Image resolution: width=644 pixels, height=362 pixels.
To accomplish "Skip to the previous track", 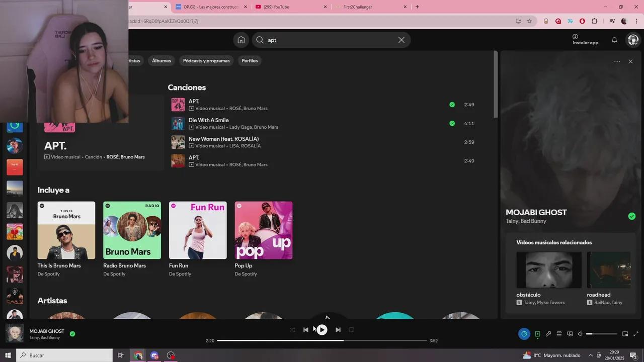I will pyautogui.click(x=306, y=330).
